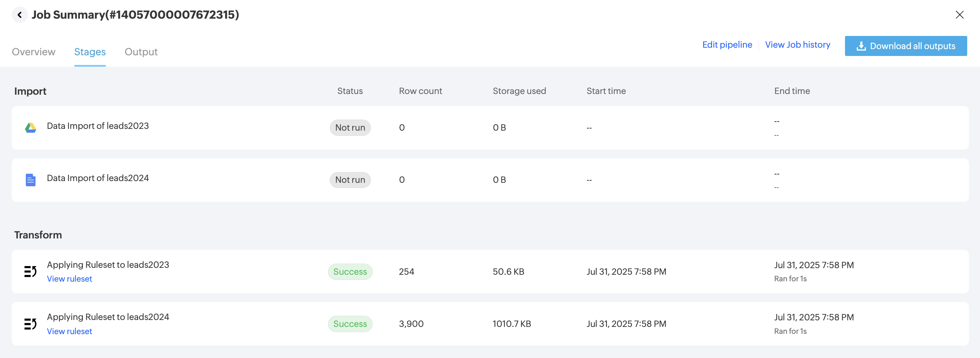Click the document icon for leads2024 import

click(x=30, y=180)
